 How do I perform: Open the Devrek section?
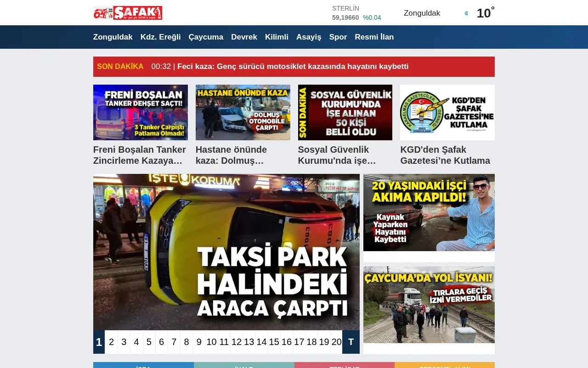tap(244, 37)
